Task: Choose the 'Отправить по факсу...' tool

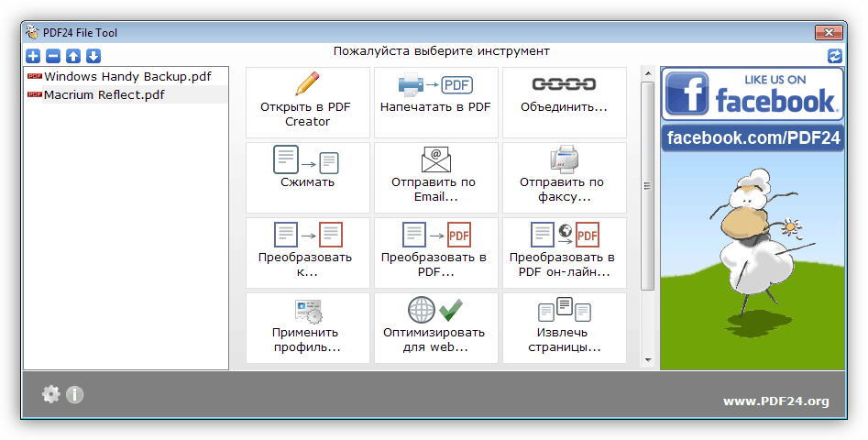Action: pyautogui.click(x=564, y=177)
